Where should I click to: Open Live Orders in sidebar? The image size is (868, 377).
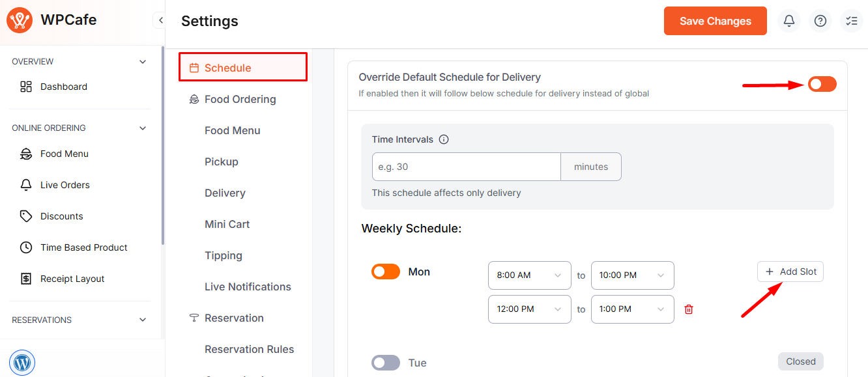[65, 185]
